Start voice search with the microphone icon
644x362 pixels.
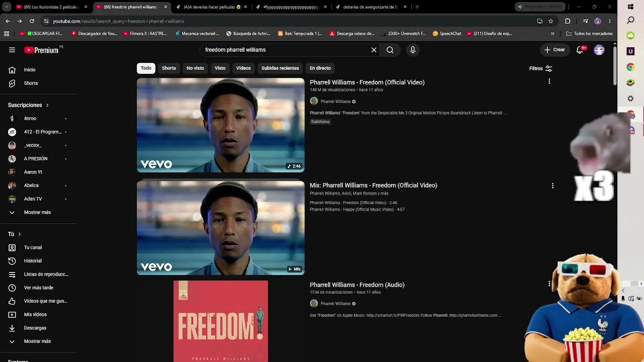pyautogui.click(x=413, y=50)
